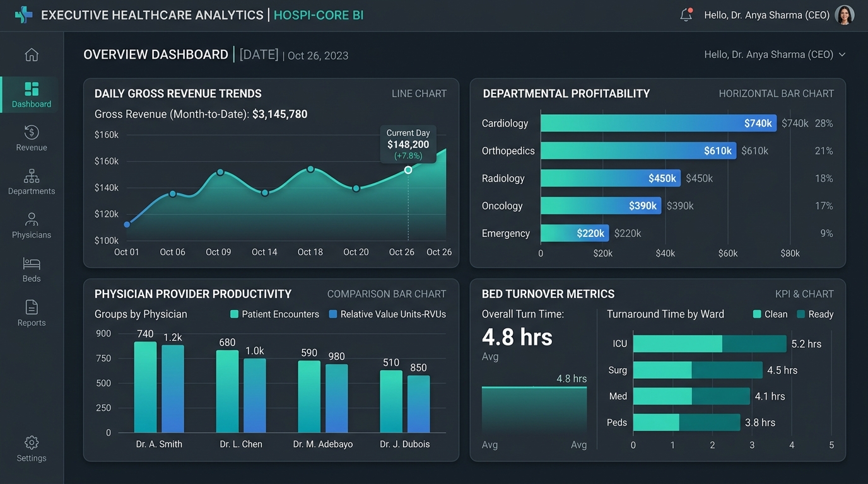868x484 pixels.
Task: Click the BED TURNOVER METRICS title
Action: pos(548,294)
